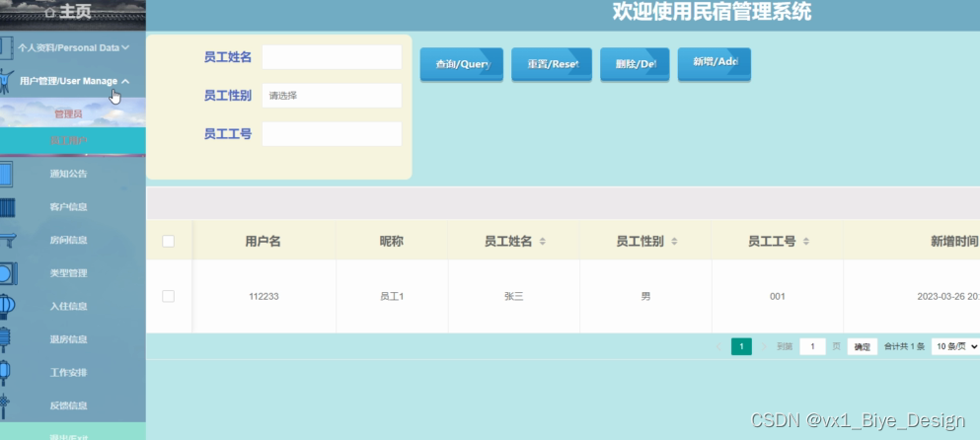This screenshot has height=440, width=980.
Task: Click employee number cell 001
Action: click(x=778, y=296)
